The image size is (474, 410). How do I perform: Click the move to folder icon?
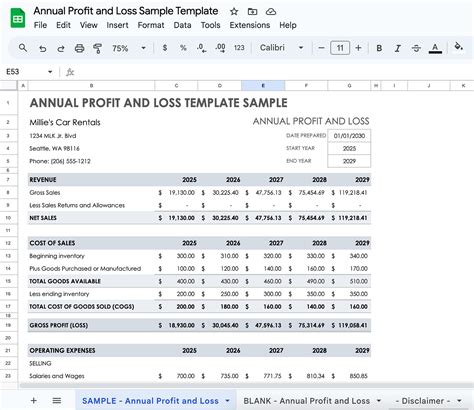252,12
